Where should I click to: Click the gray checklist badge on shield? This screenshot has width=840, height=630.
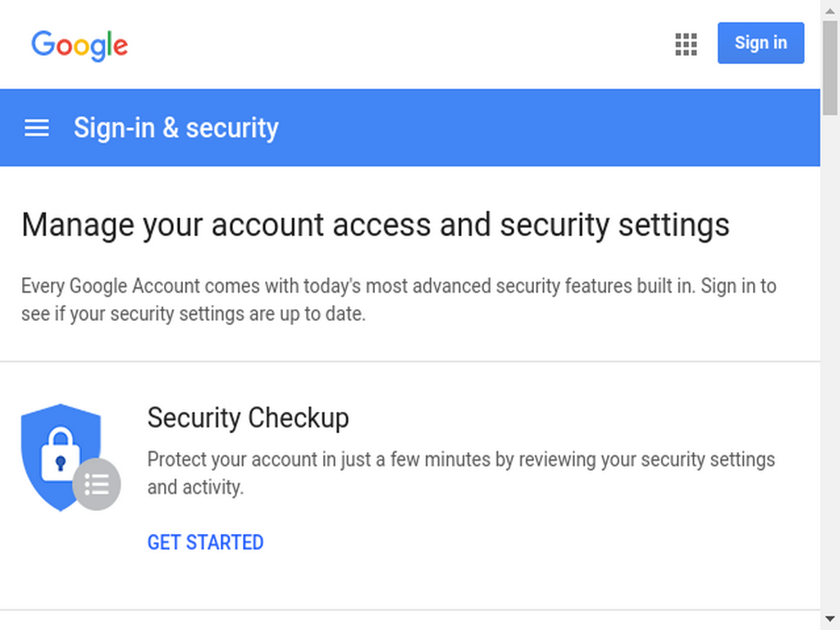pos(97,484)
